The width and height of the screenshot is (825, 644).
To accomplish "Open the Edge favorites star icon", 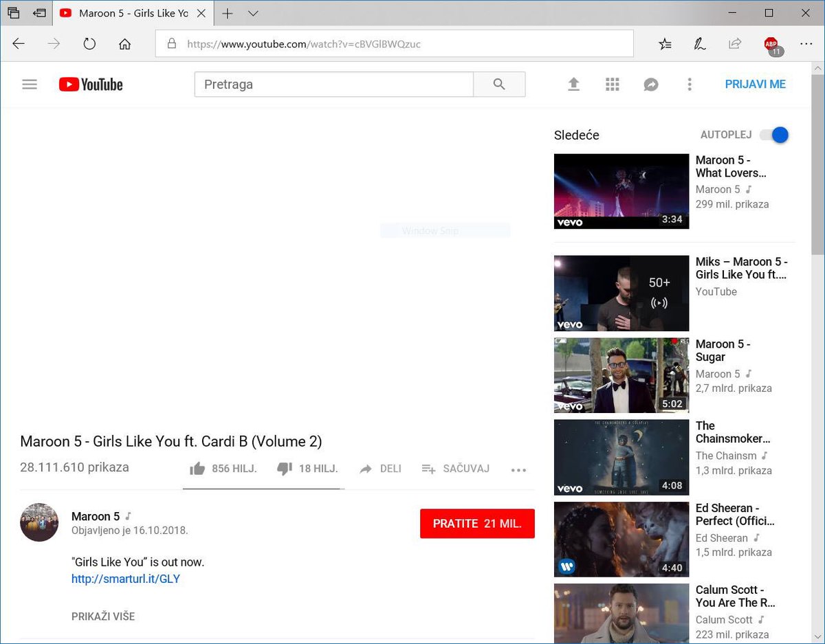I will (665, 44).
